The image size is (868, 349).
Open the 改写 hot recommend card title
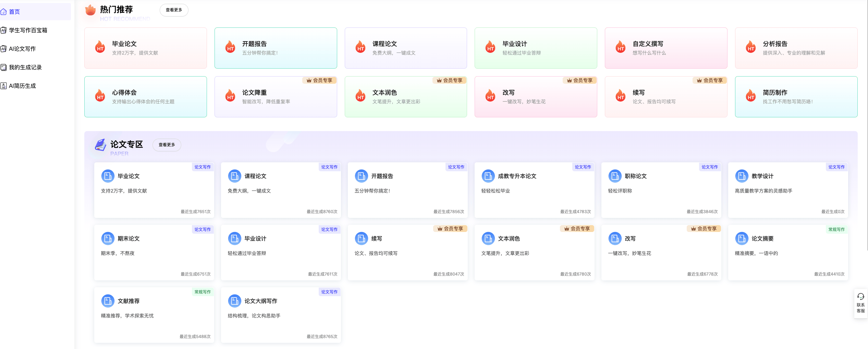point(509,93)
